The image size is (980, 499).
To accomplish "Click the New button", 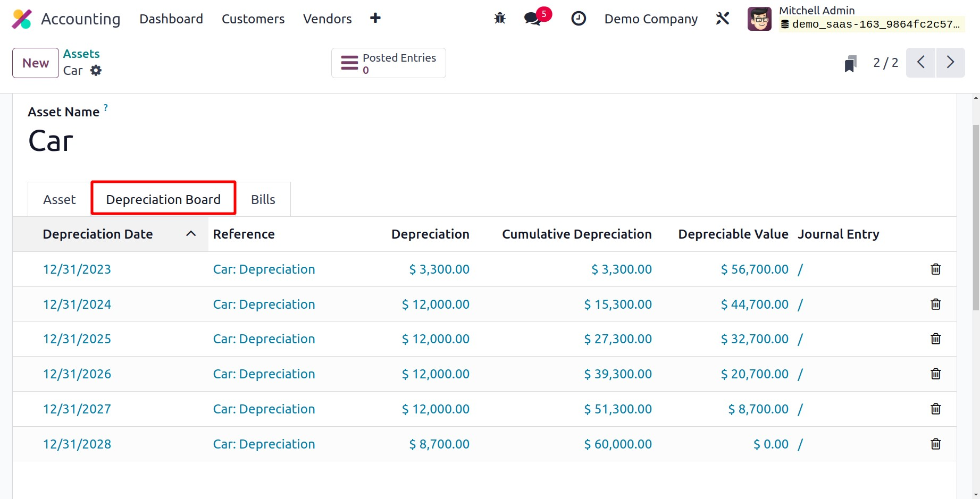I will coord(36,63).
